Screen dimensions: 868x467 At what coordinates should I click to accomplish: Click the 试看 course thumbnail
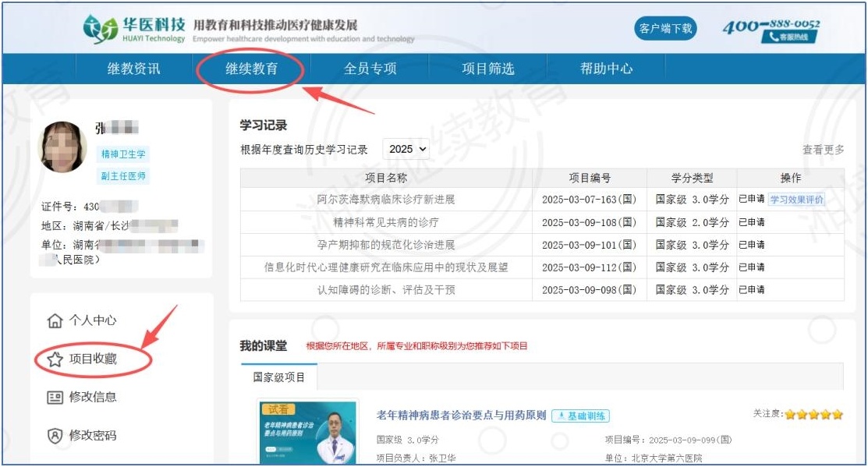coord(307,433)
